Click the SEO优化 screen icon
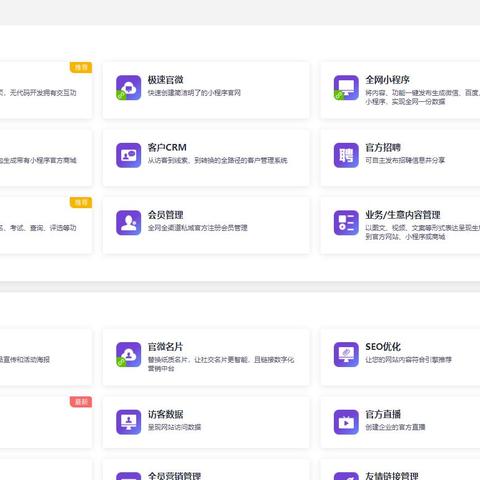The image size is (480, 480). point(346,354)
